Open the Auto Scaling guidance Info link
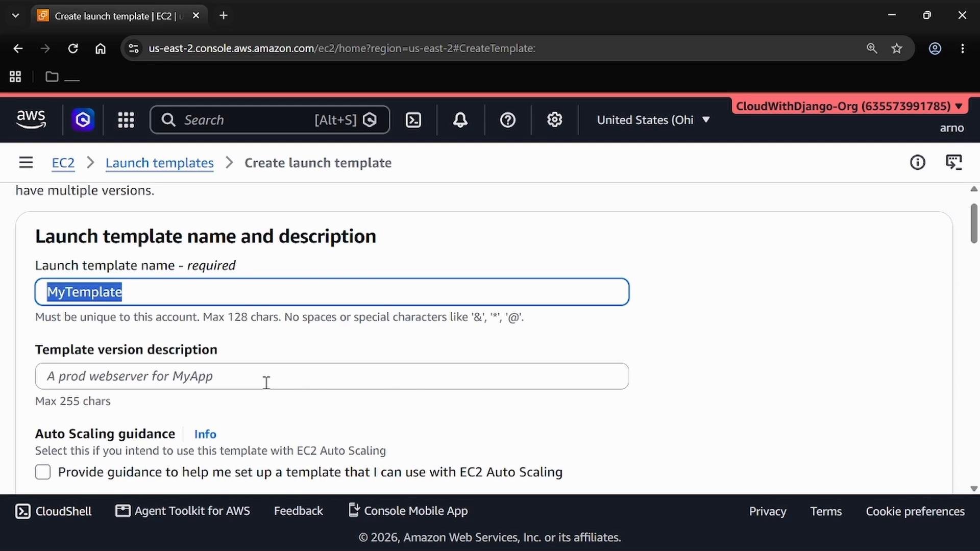980x551 pixels. 205,434
